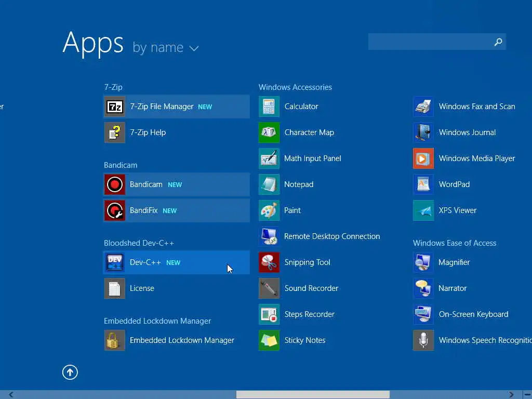Open Embedded Lockdown Manager padlock icon
The width and height of the screenshot is (532, 399).
click(x=115, y=340)
